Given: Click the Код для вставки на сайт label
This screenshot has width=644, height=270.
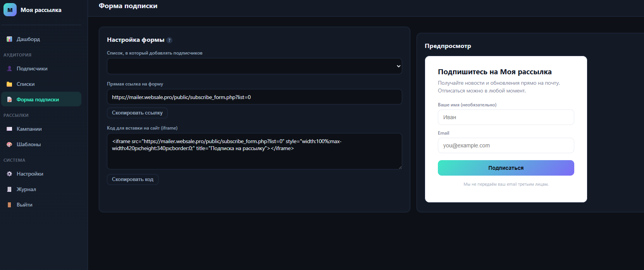Looking at the screenshot, I should coord(142,128).
